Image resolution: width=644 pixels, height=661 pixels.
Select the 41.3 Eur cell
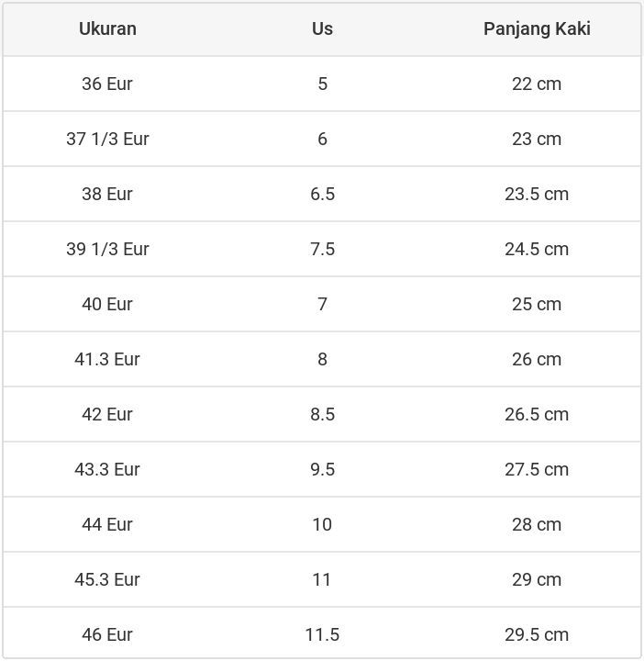(107, 359)
